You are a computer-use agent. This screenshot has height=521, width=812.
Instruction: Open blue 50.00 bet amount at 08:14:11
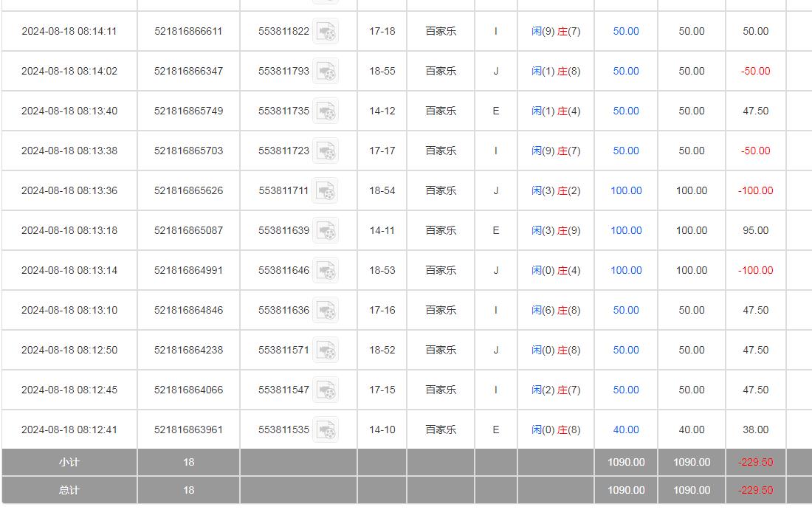(626, 32)
